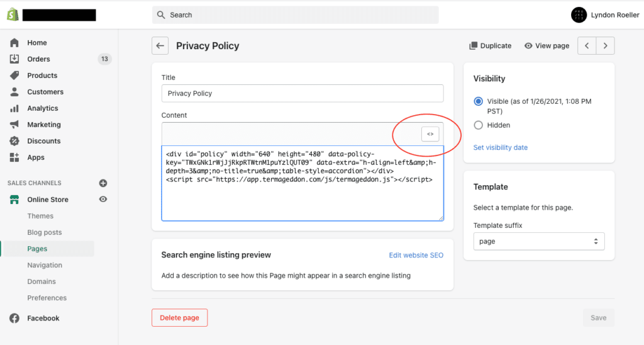Open Products in the sidebar

(x=42, y=76)
